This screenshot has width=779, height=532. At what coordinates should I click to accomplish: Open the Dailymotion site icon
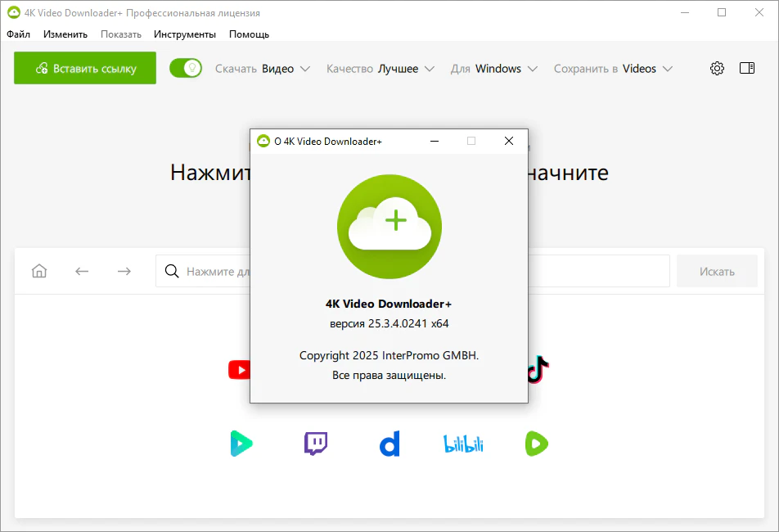(x=390, y=444)
